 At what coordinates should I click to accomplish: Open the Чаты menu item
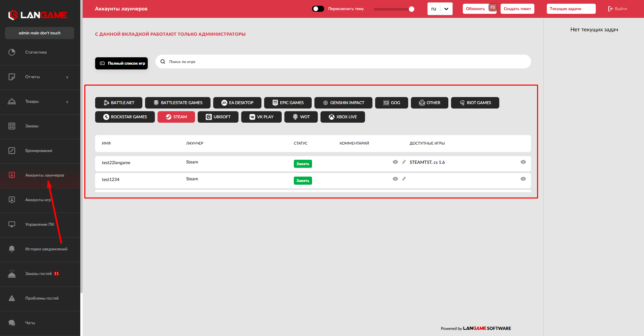point(40,323)
